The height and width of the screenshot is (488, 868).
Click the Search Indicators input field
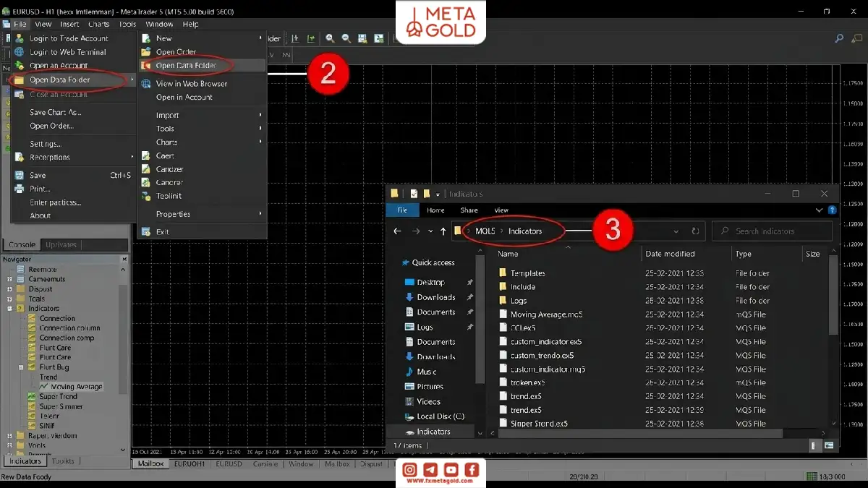(773, 231)
